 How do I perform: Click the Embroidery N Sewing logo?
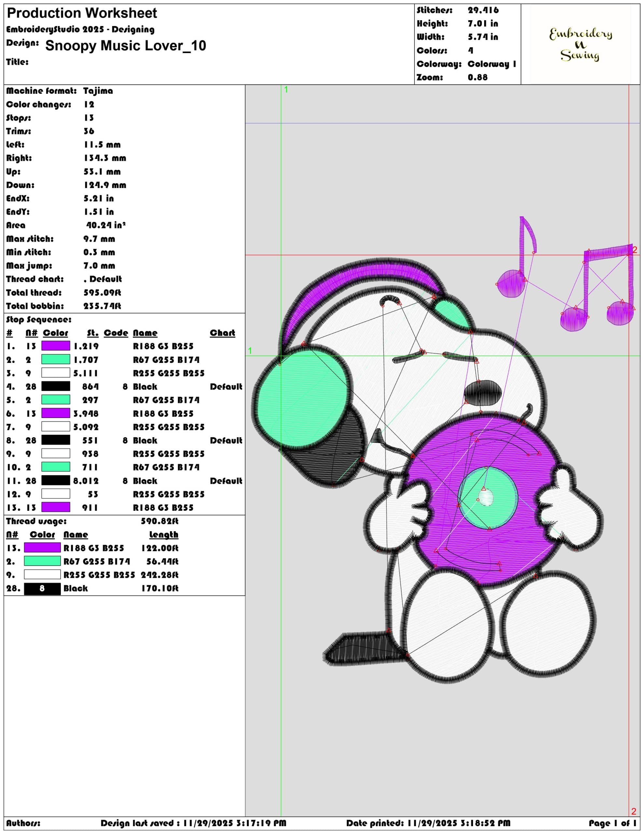tap(581, 44)
